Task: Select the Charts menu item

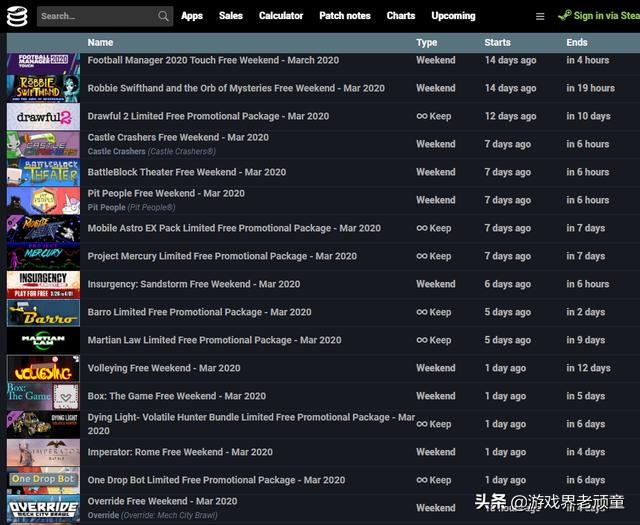Action: [401, 16]
